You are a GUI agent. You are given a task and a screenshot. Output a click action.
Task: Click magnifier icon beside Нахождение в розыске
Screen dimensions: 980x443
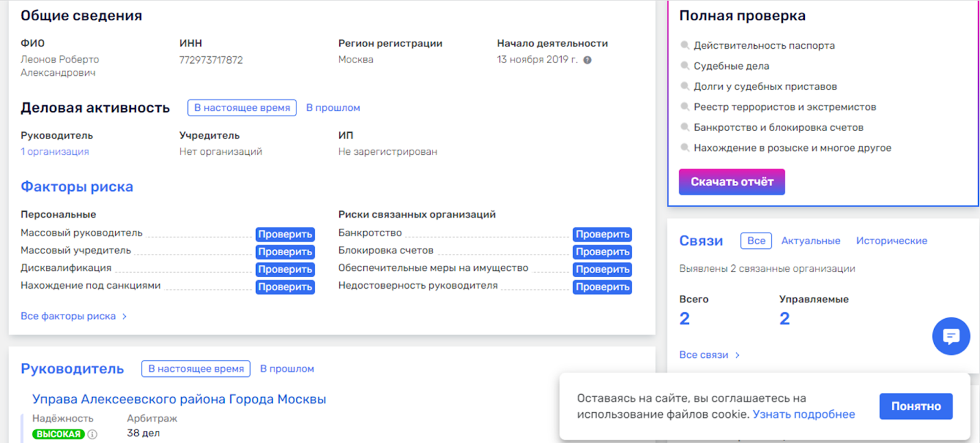point(685,147)
